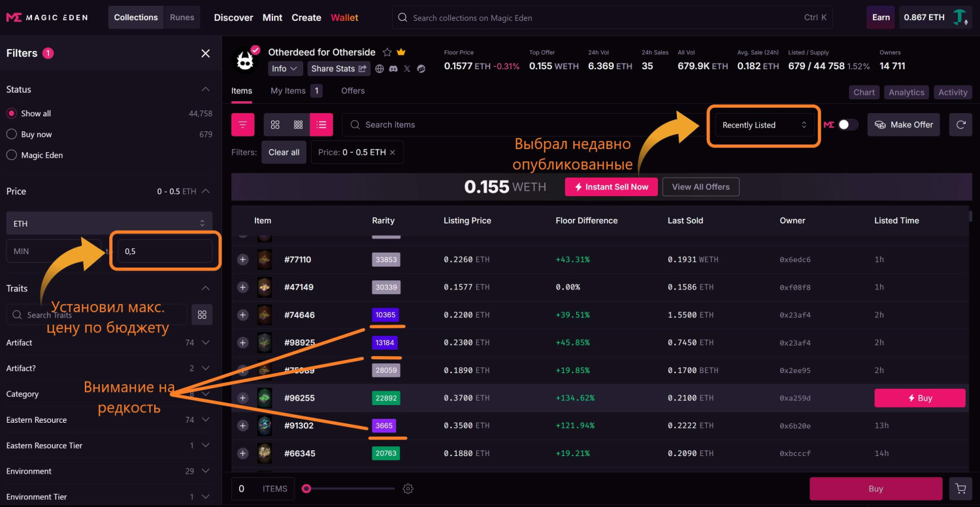Remove the Price 0 - 0.5 ETH filter chip

(393, 152)
